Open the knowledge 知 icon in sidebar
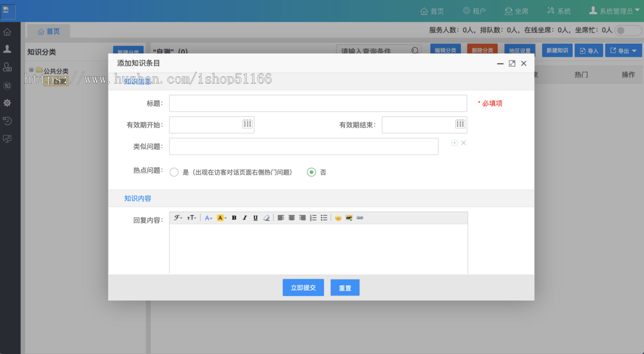Viewport: 644px width, 354px height. [8, 85]
